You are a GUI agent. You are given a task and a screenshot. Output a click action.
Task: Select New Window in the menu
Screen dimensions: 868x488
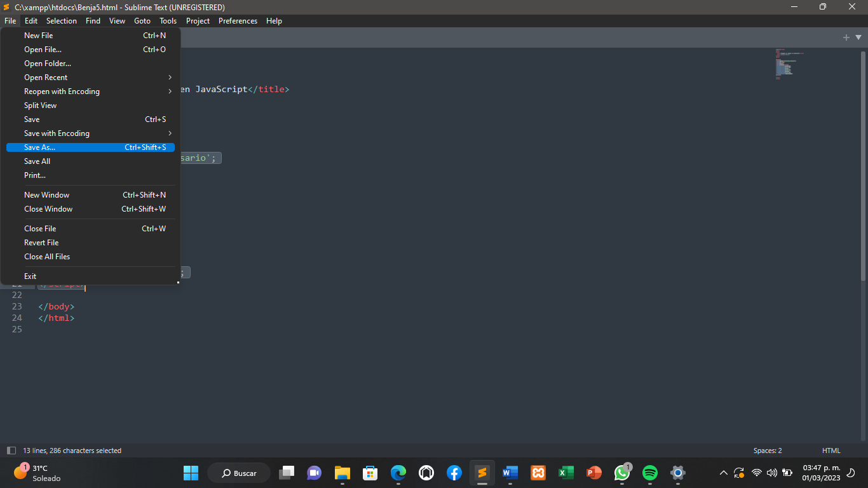[x=90, y=195]
